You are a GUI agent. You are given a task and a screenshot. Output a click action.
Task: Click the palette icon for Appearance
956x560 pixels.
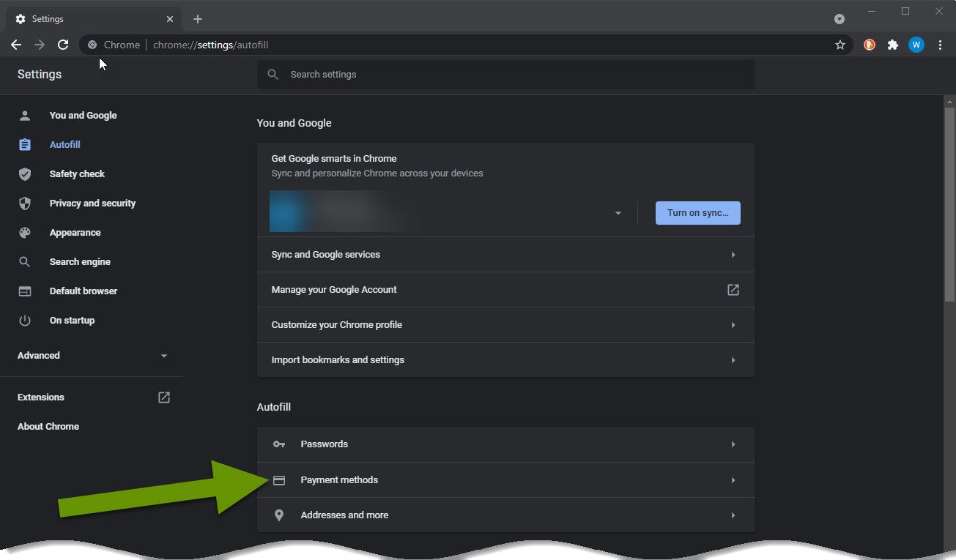[x=25, y=233]
